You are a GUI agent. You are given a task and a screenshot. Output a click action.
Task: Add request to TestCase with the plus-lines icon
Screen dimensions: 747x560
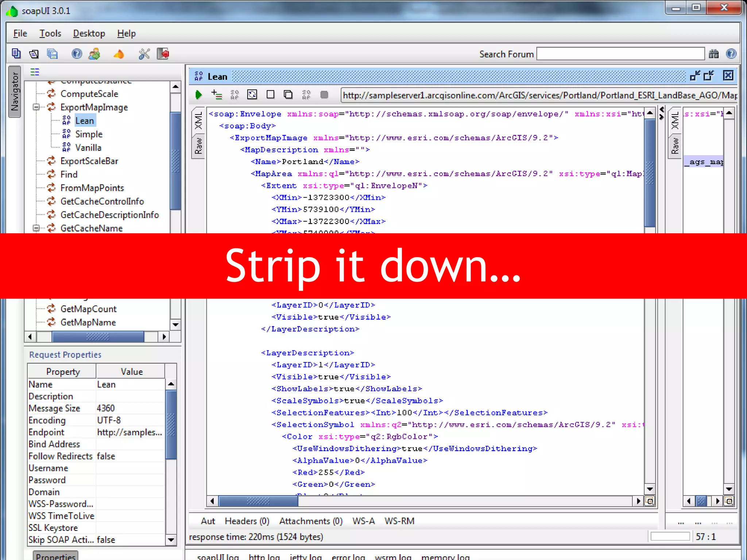[x=216, y=95]
